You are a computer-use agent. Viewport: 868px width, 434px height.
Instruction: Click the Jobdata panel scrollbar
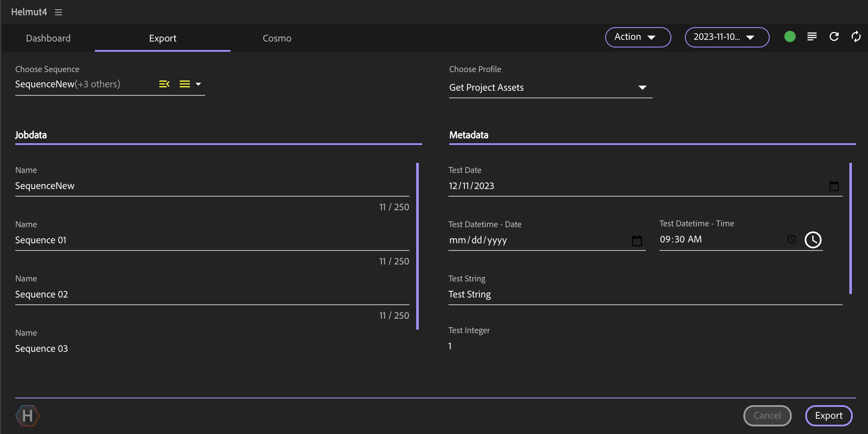417,246
